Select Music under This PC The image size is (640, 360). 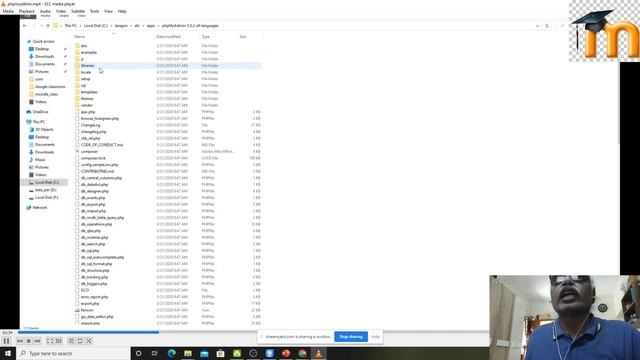[40, 160]
